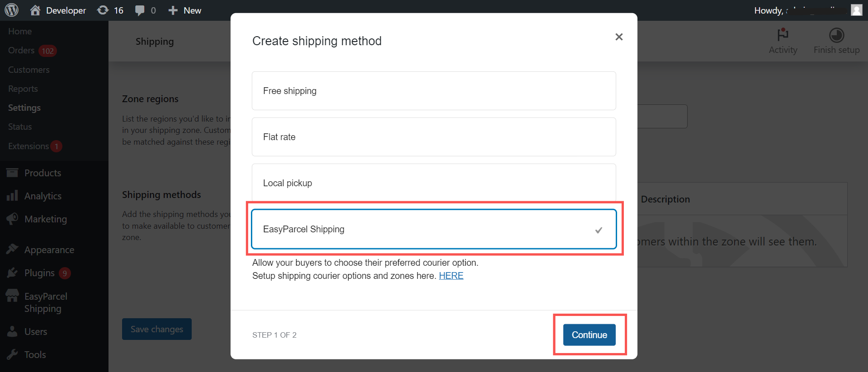The width and height of the screenshot is (868, 372).
Task: Open Extensions in the sidebar
Action: 28,146
